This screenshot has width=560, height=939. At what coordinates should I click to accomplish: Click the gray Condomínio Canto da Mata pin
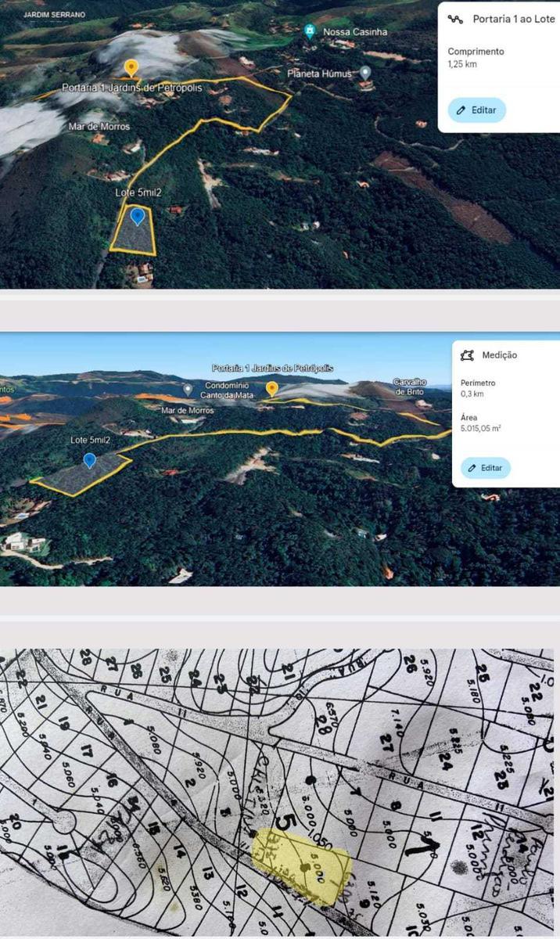[188, 388]
